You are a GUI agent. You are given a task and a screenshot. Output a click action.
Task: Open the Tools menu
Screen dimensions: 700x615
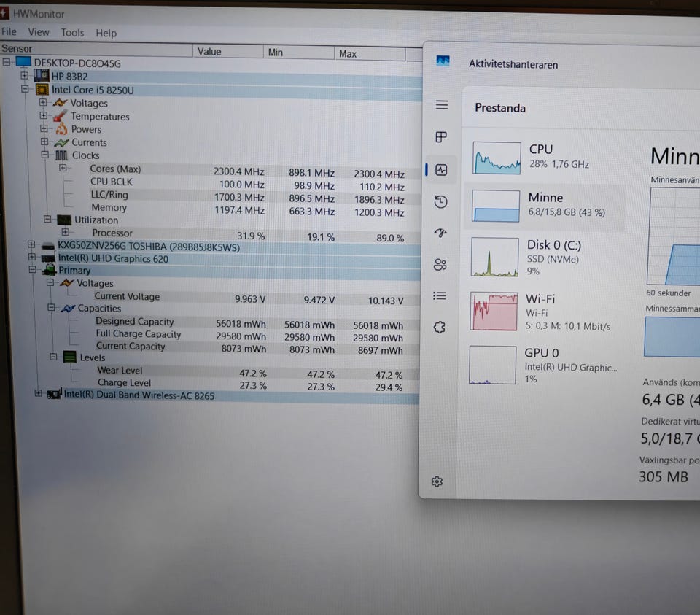click(72, 33)
